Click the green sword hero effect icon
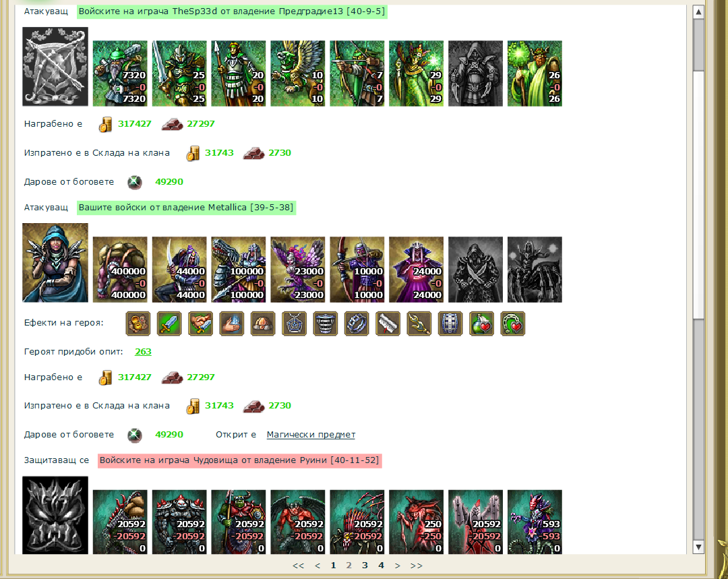Viewport: 728px width, 579px height. 169,323
